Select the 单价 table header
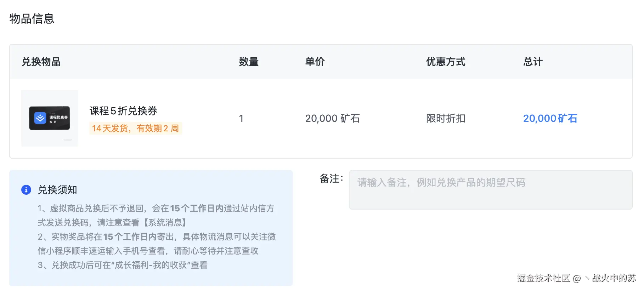Screen dimensions: 644x291 tap(315, 62)
